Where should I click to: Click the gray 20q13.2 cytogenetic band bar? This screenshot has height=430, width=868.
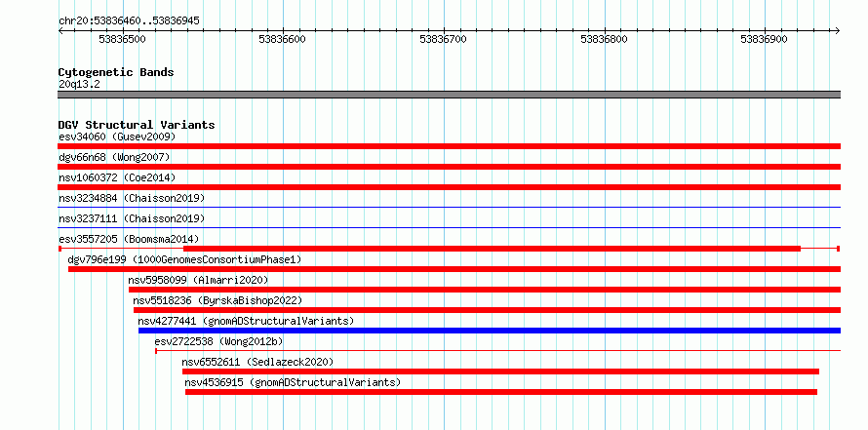point(449,95)
